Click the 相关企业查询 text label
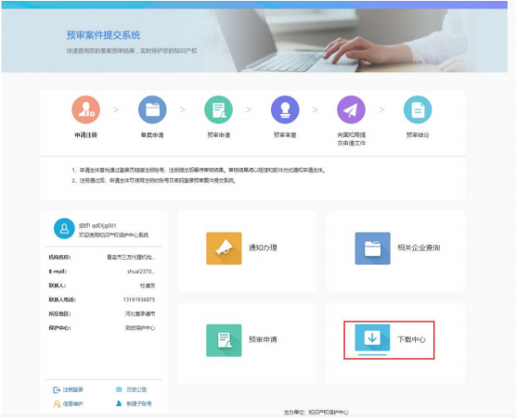 pos(419,248)
